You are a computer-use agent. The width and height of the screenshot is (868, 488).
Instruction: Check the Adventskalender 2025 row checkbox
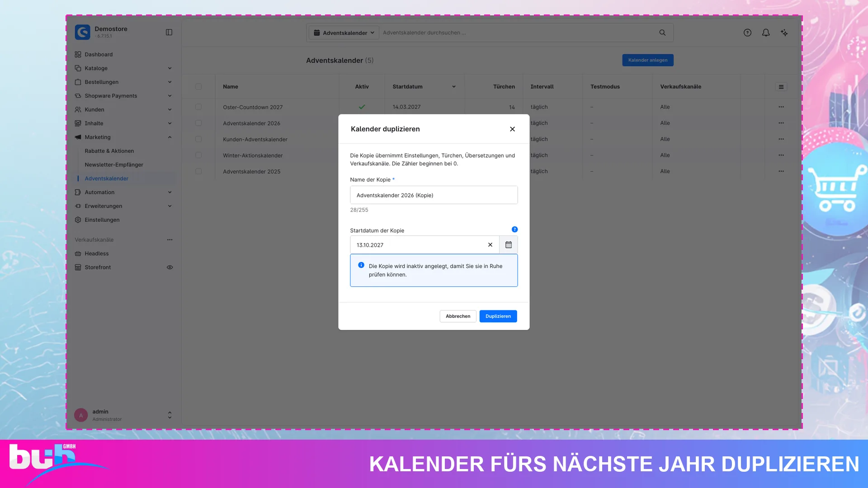click(198, 171)
